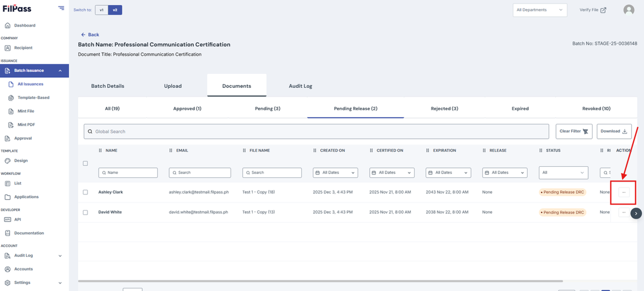
Task: Select the Ashley Clark row checkbox
Action: pos(85,192)
